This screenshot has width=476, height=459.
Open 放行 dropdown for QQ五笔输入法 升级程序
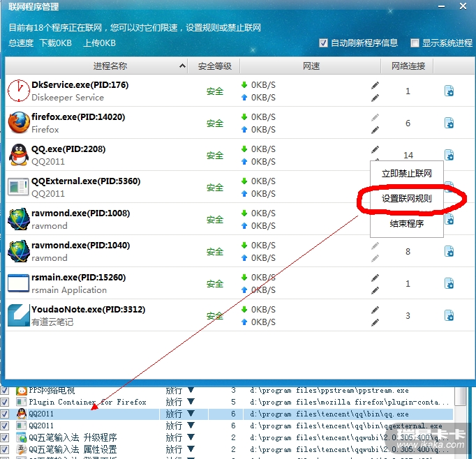pyautogui.click(x=191, y=437)
